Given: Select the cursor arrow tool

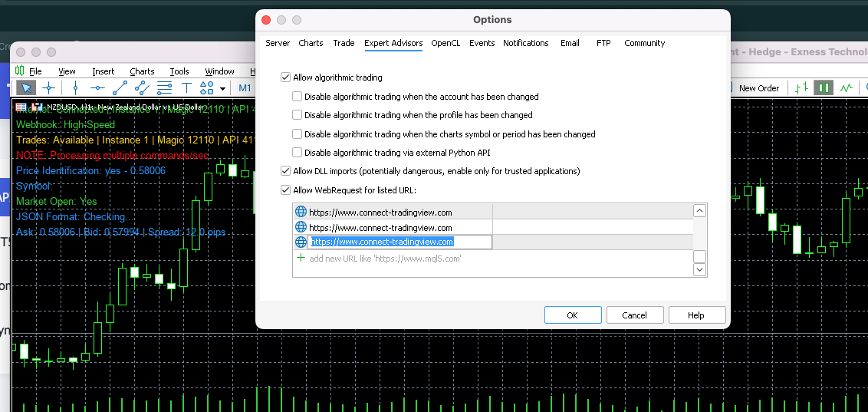Looking at the screenshot, I should (x=25, y=88).
